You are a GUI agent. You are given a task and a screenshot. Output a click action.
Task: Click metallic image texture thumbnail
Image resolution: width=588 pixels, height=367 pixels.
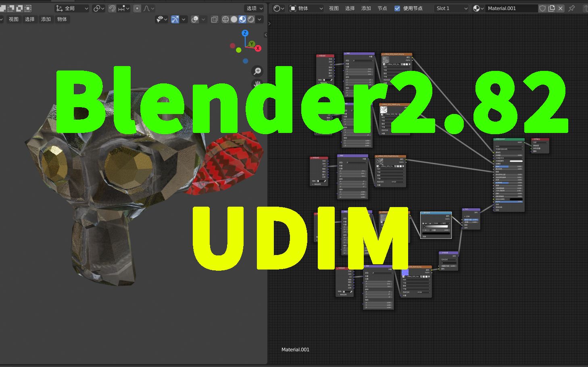384,110
